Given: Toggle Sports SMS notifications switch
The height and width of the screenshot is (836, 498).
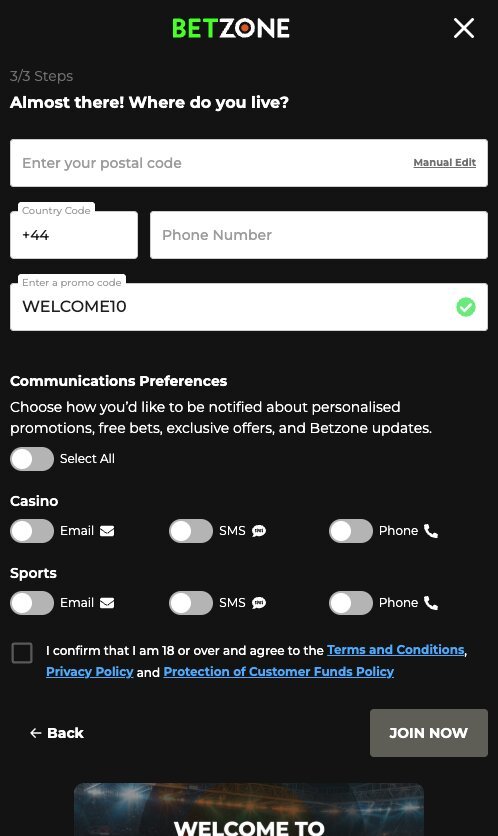Looking at the screenshot, I should tap(191, 603).
